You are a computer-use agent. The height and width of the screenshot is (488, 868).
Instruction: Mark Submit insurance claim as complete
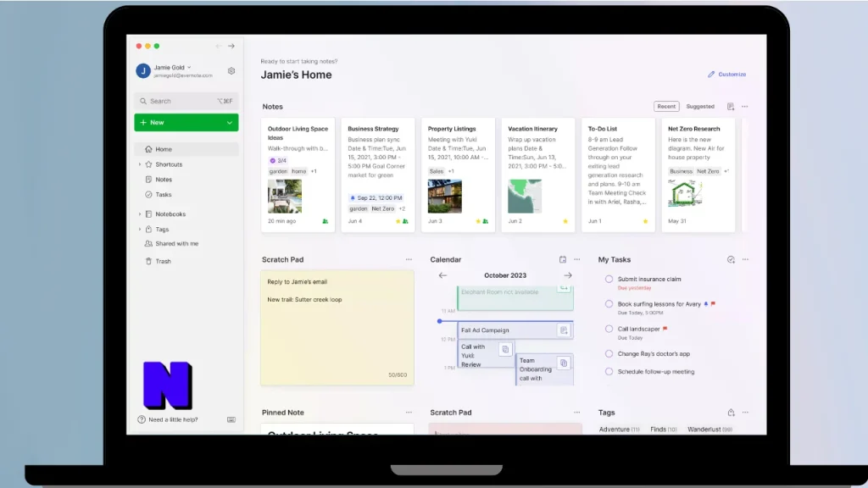pyautogui.click(x=609, y=279)
